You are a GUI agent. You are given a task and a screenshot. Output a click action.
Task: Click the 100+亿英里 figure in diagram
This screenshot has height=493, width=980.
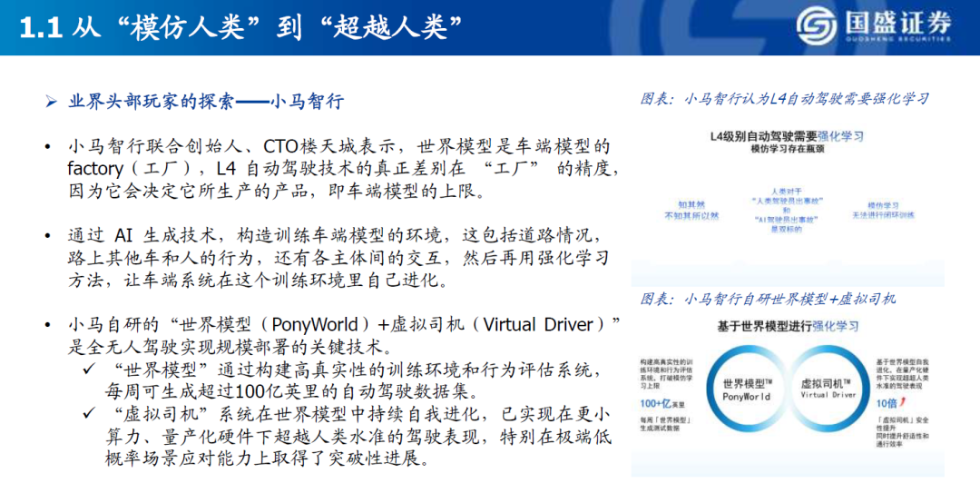tap(662, 404)
